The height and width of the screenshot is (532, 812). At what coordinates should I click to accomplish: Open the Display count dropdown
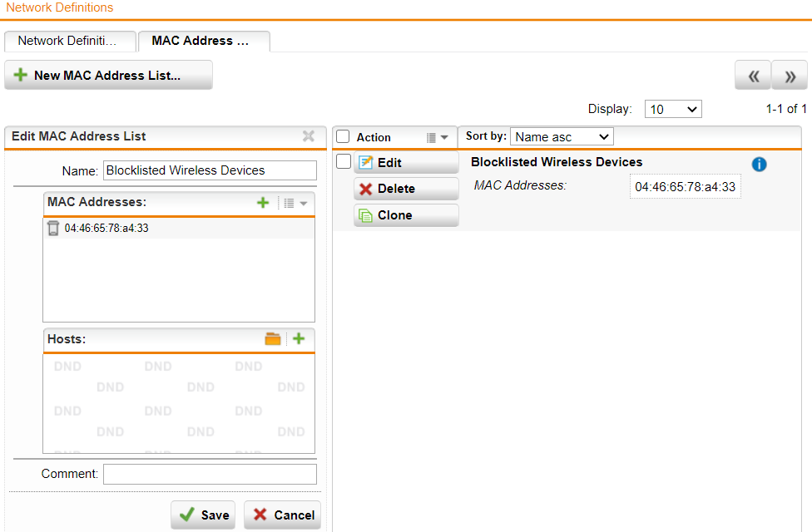pos(673,109)
